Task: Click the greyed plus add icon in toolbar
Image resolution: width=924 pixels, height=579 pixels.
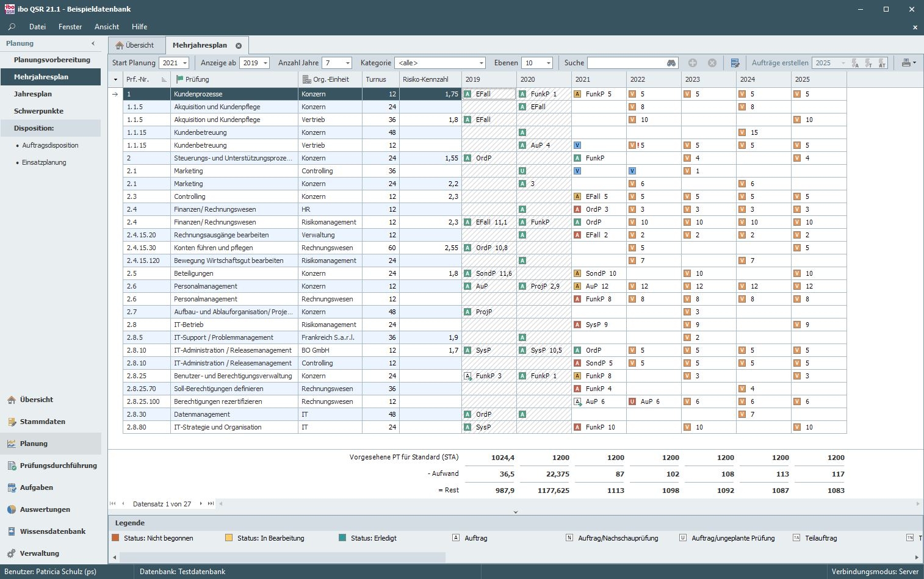Action: pyautogui.click(x=693, y=63)
